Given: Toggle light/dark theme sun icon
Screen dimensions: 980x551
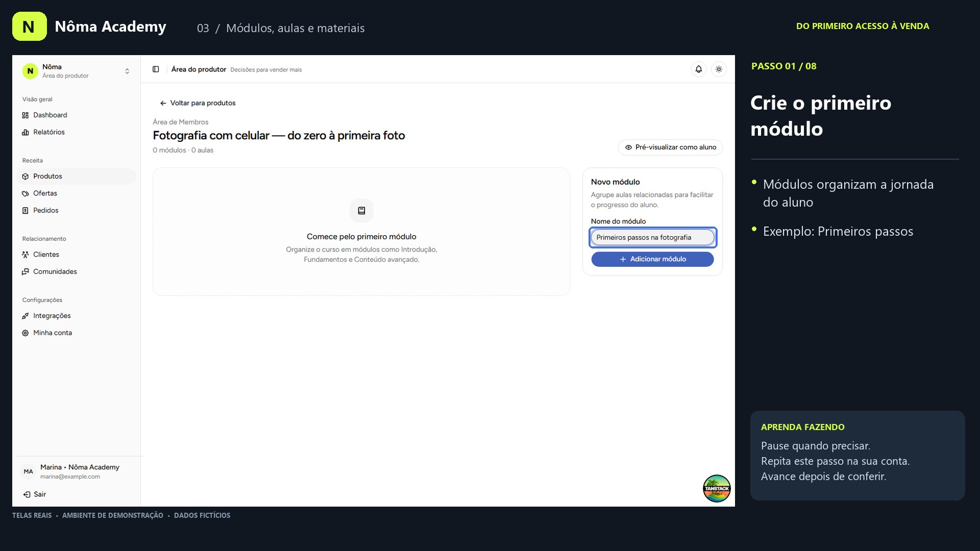Looking at the screenshot, I should (719, 69).
